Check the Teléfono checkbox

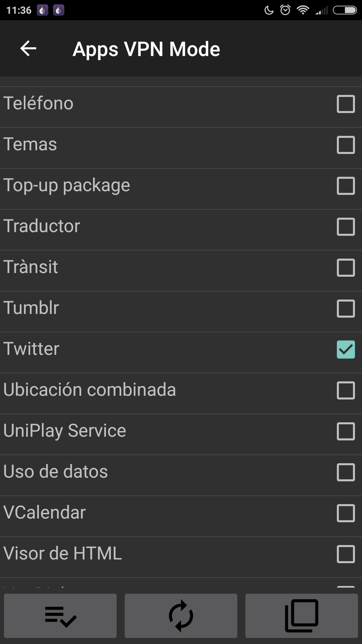(346, 104)
